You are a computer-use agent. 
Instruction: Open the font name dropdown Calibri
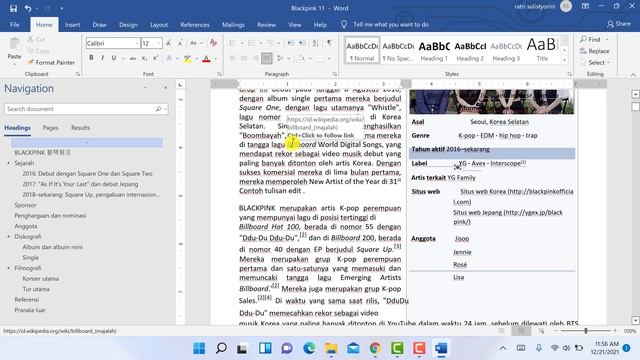tap(137, 43)
